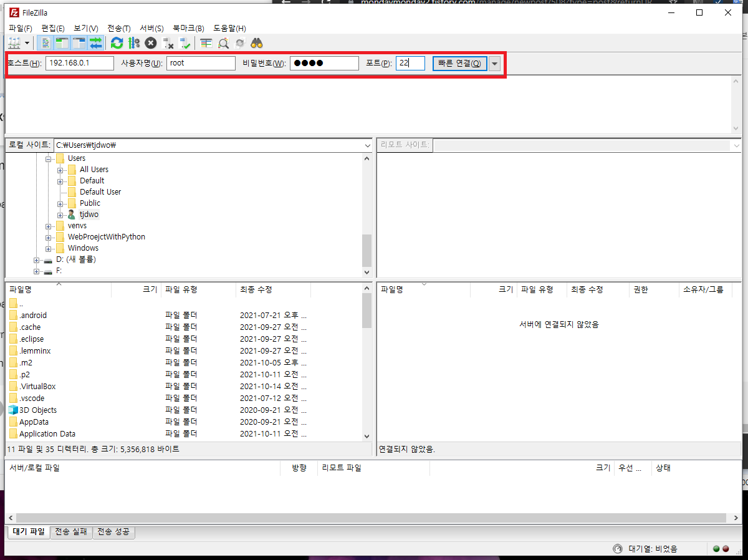Open the 서버(S) menu
This screenshot has height=560, width=748.
(151, 28)
